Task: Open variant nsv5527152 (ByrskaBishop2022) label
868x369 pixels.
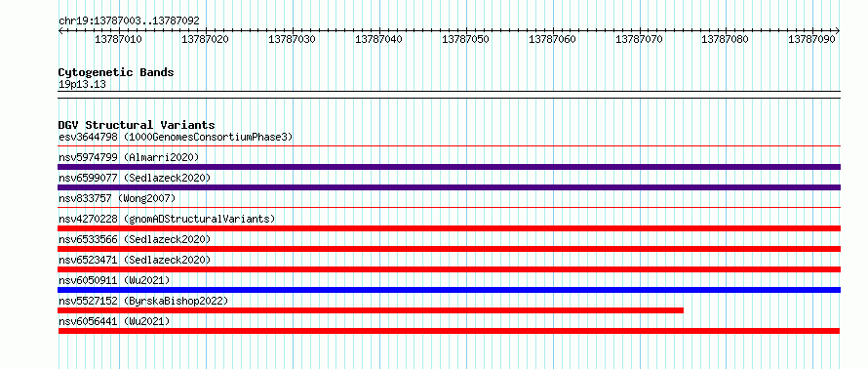Action: click(x=143, y=301)
